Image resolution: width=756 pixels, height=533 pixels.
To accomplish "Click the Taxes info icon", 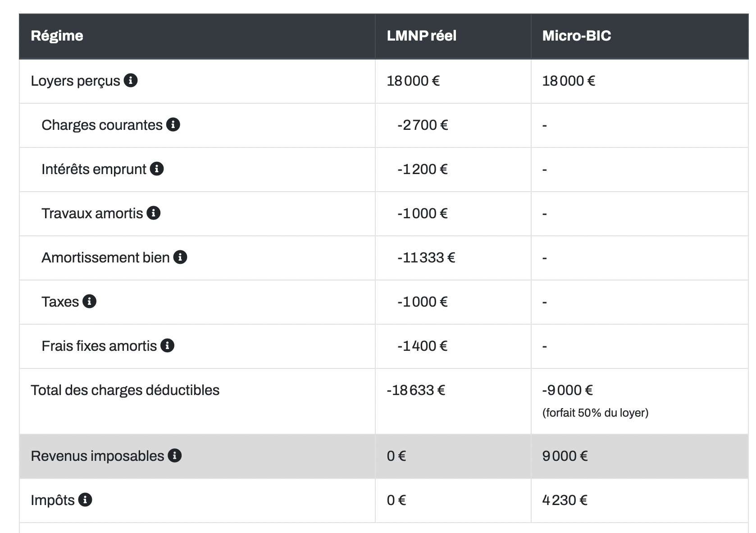I will tap(89, 301).
